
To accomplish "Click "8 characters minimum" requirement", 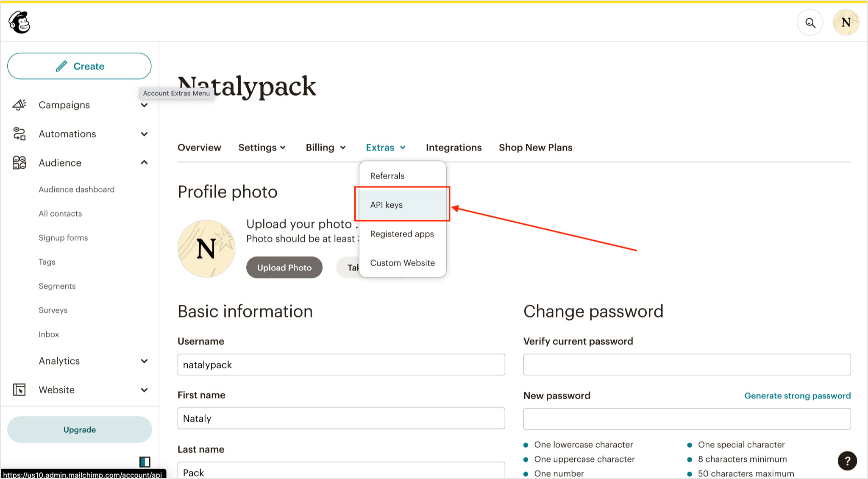I will [x=743, y=459].
